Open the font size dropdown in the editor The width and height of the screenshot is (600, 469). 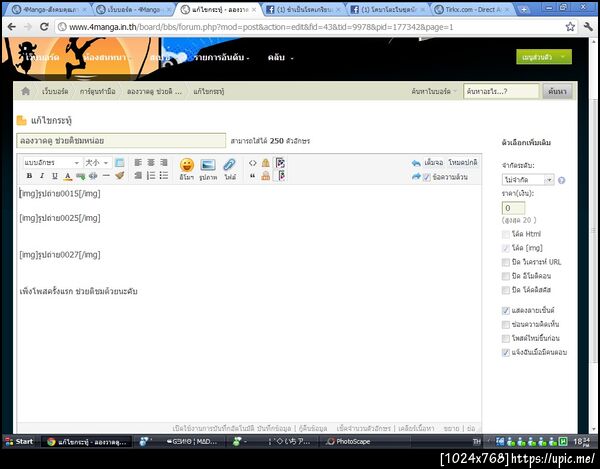tap(98, 163)
